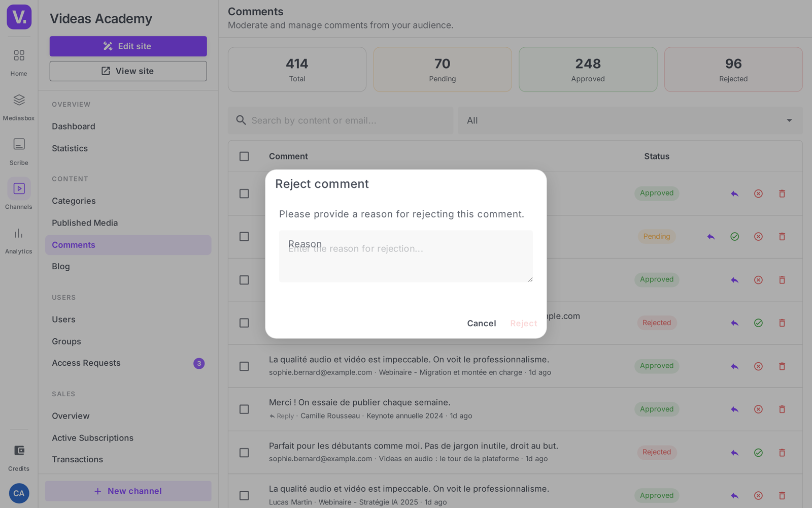Click the CA user avatar
The height and width of the screenshot is (508, 812).
(x=19, y=493)
